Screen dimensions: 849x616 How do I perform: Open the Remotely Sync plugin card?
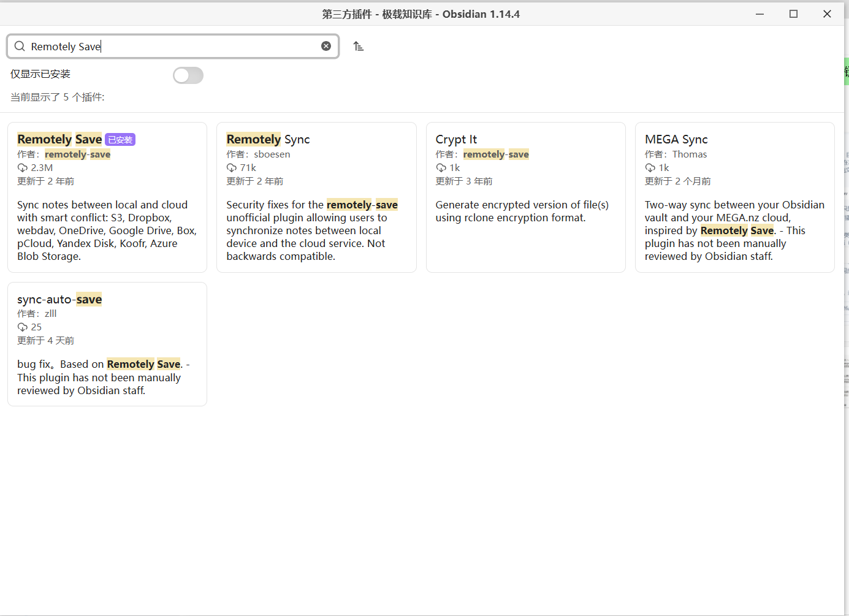point(316,197)
